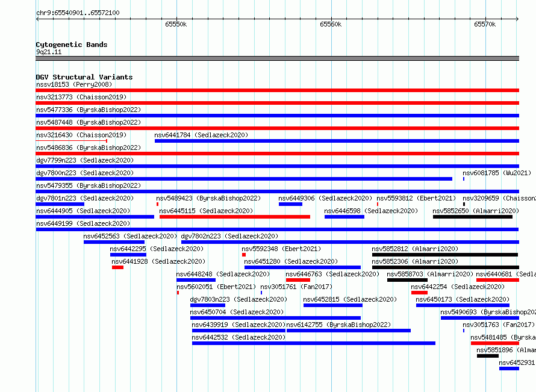Click the dgv7799n223 (Sedlazeck2020) label
Screen dimensions: 536x392
coord(85,160)
